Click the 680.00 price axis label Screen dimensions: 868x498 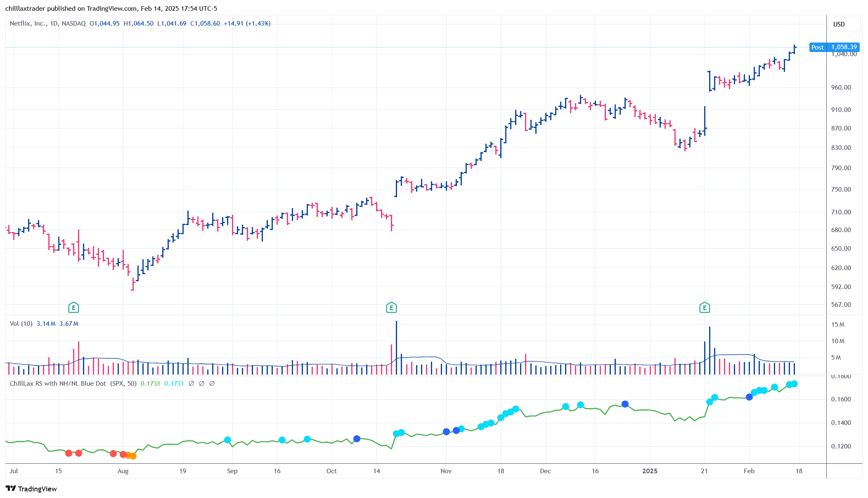point(841,230)
